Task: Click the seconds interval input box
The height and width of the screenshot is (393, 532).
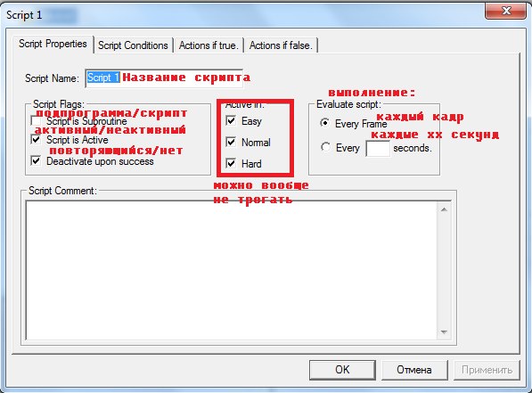Action: (x=378, y=149)
